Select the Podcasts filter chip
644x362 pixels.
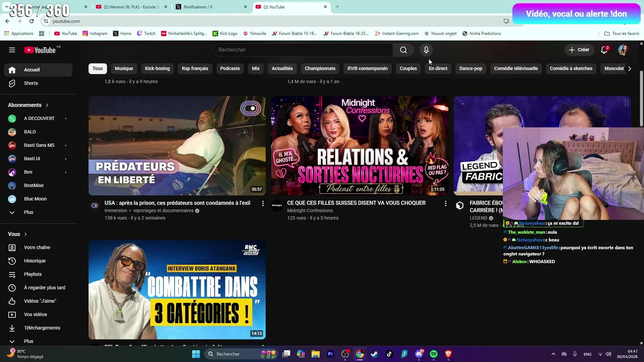tap(230, 68)
